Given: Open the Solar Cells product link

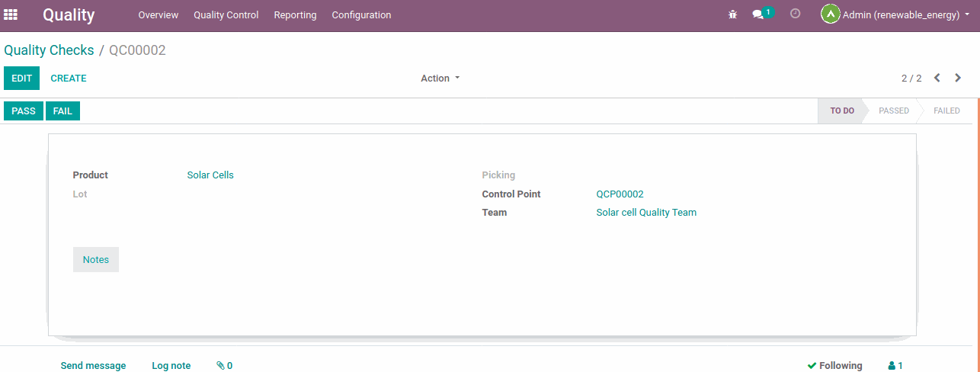Looking at the screenshot, I should click(x=210, y=175).
